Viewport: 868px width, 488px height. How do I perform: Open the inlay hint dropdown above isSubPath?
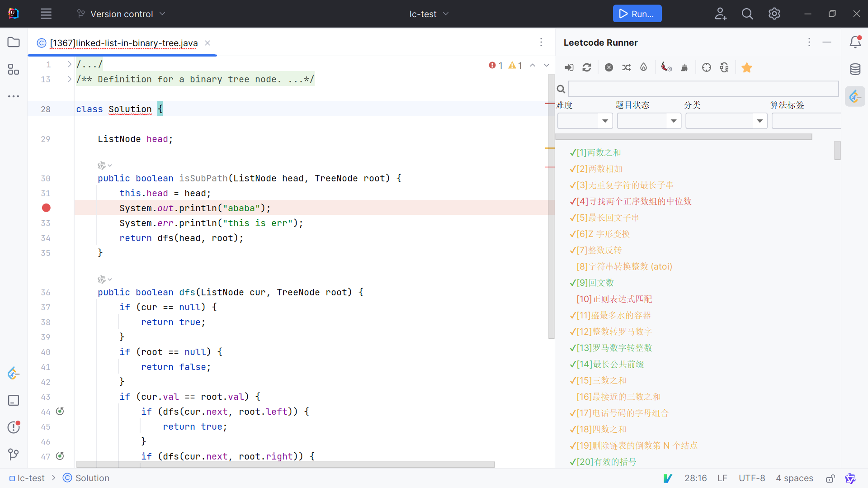point(105,166)
